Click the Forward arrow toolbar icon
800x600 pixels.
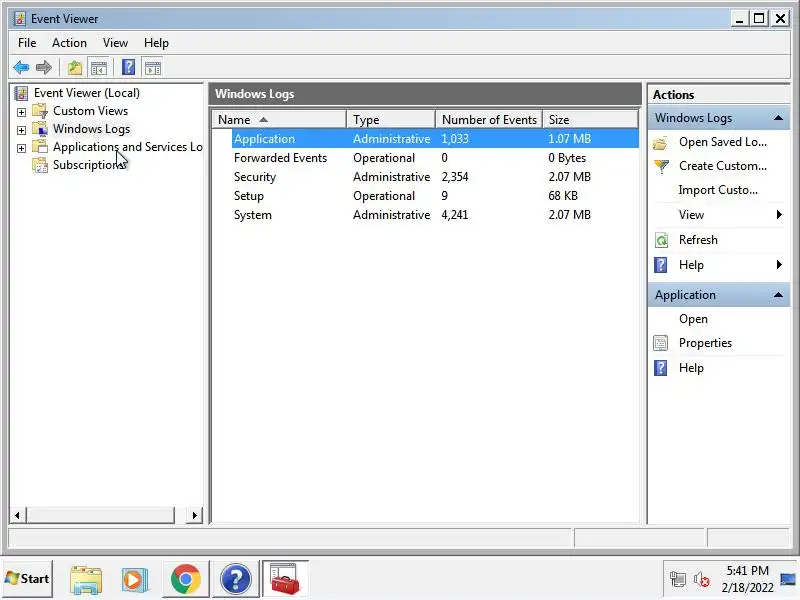click(44, 67)
